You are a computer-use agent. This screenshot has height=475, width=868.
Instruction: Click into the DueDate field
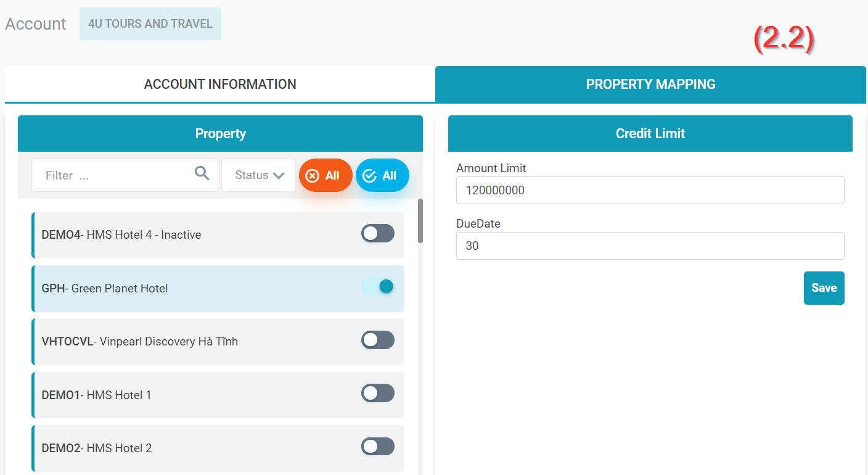650,246
